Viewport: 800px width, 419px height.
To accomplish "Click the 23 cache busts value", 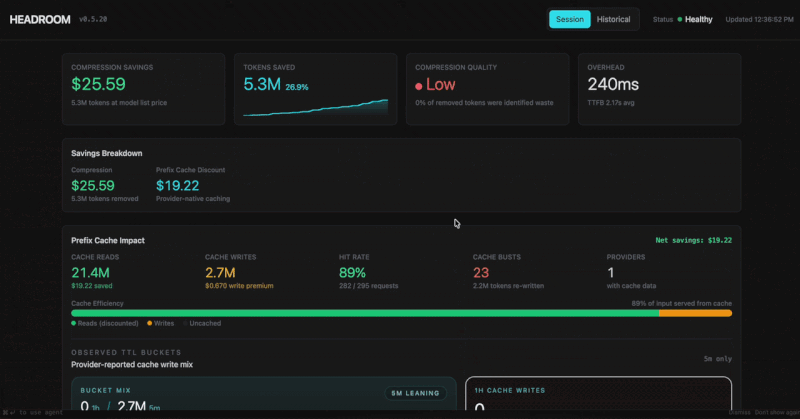I will 481,273.
